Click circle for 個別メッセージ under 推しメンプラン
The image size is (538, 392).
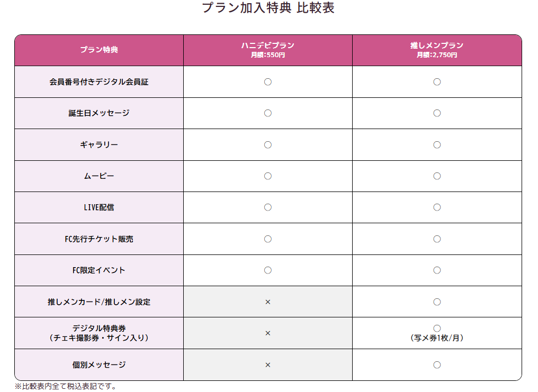click(x=437, y=364)
